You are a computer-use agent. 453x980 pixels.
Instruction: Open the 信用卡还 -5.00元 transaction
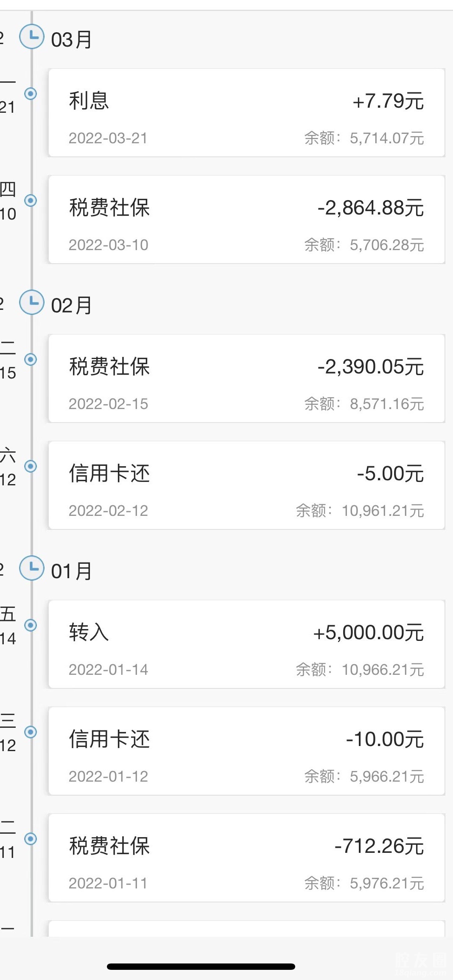[246, 485]
